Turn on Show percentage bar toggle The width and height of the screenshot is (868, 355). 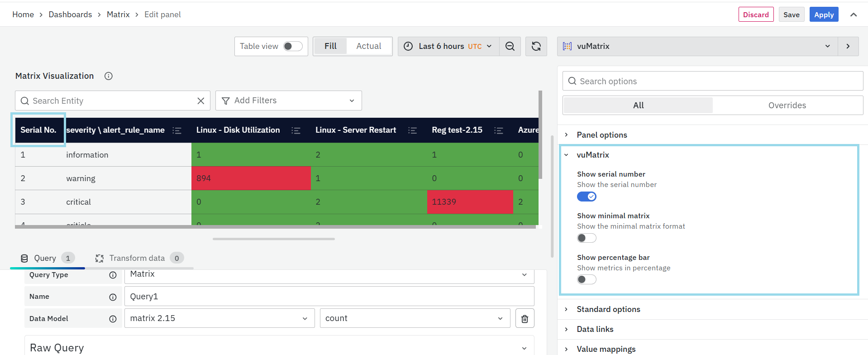[x=587, y=280]
